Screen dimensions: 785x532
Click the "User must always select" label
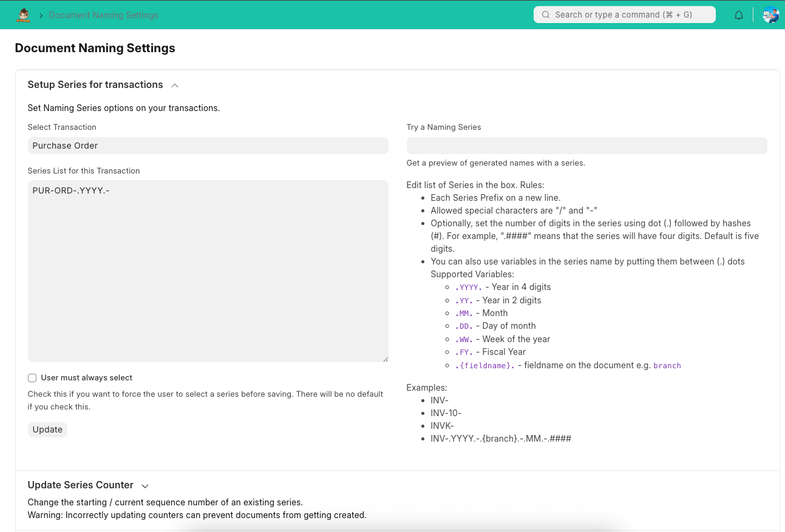86,378
